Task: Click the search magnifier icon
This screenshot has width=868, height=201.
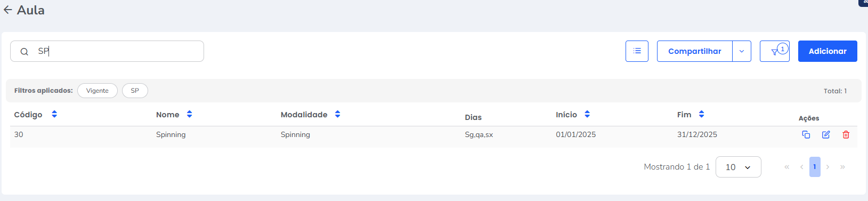Action: click(24, 52)
